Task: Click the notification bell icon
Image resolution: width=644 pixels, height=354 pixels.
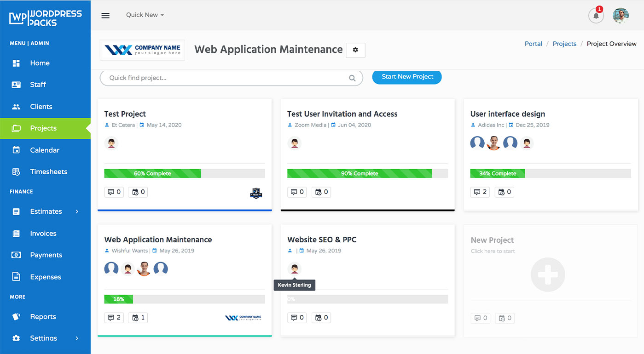Action: pos(596,16)
